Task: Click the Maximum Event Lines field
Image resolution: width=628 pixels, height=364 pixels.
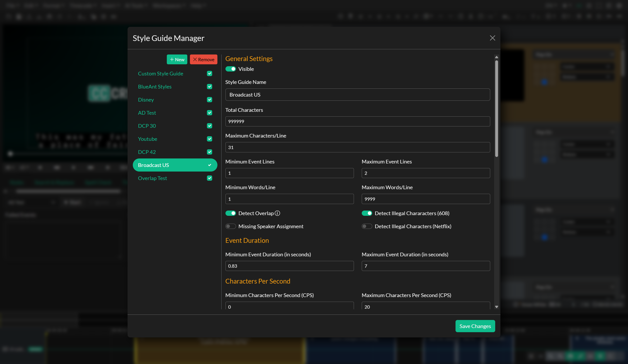Action: point(426,173)
